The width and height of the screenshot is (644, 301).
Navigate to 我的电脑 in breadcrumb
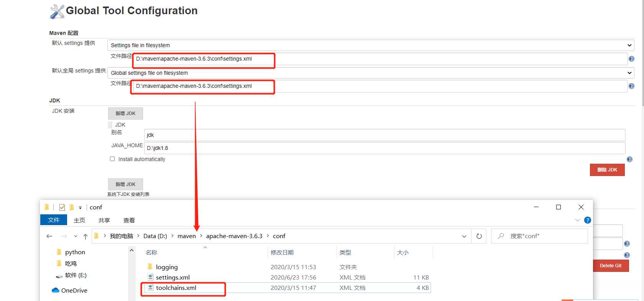tap(122, 236)
